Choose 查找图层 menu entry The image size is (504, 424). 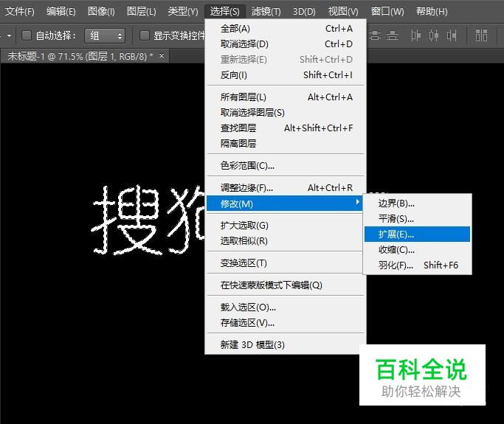pyautogui.click(x=286, y=128)
